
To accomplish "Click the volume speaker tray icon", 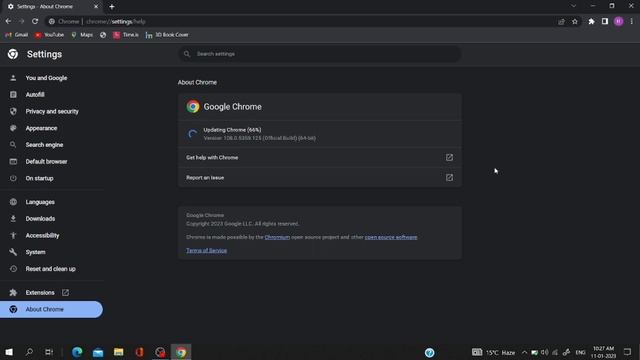I will [x=545, y=352].
